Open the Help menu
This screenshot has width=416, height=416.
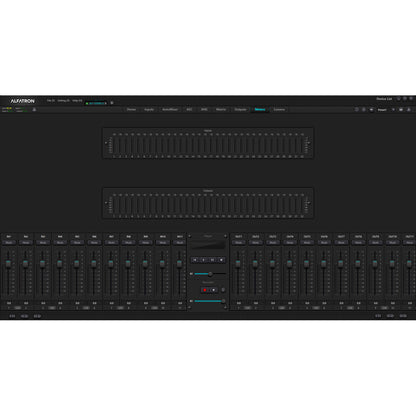coord(77,100)
